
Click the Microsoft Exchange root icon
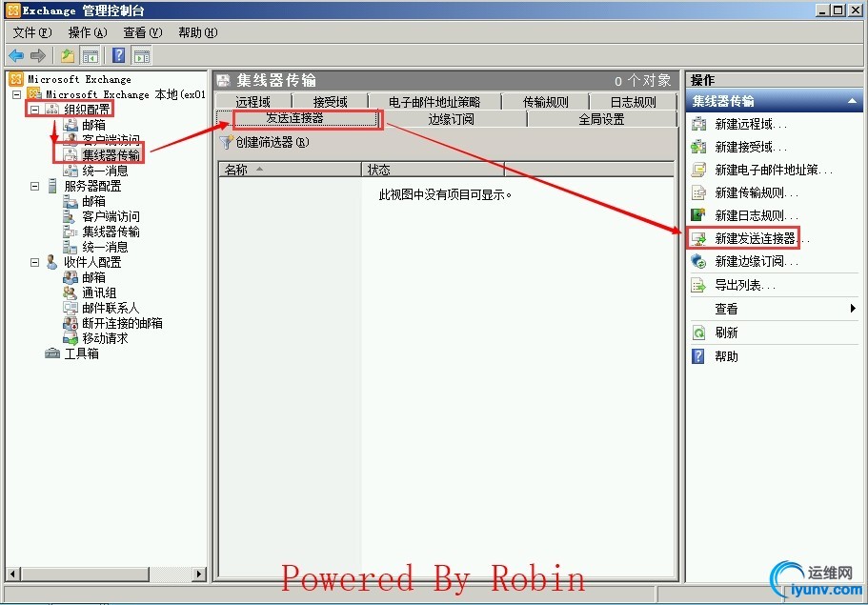(x=16, y=79)
